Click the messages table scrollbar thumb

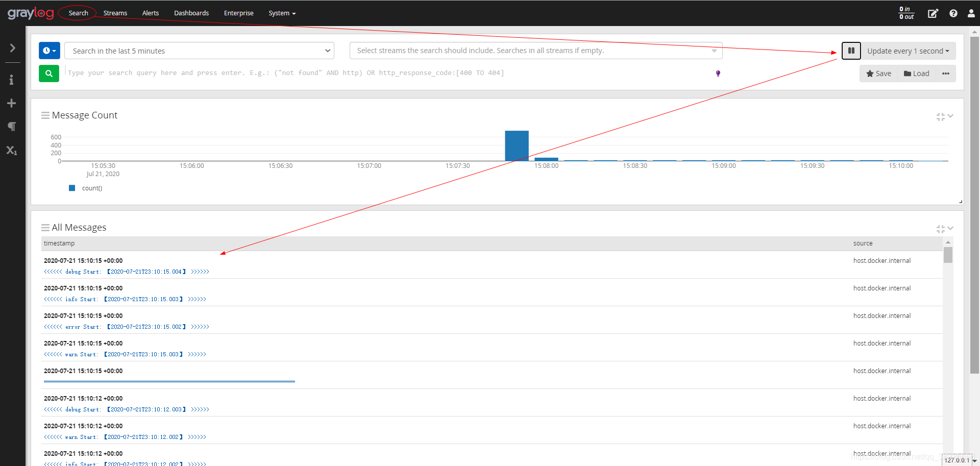coord(948,255)
